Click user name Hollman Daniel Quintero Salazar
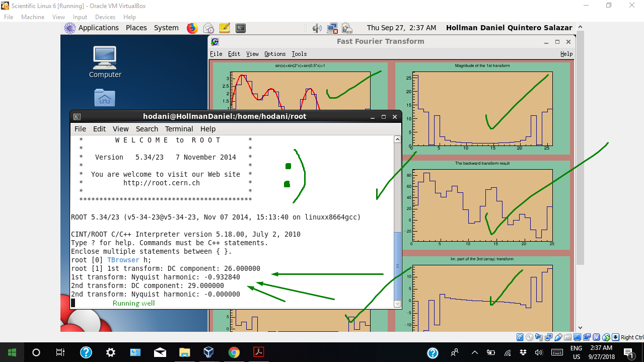 coord(509,28)
